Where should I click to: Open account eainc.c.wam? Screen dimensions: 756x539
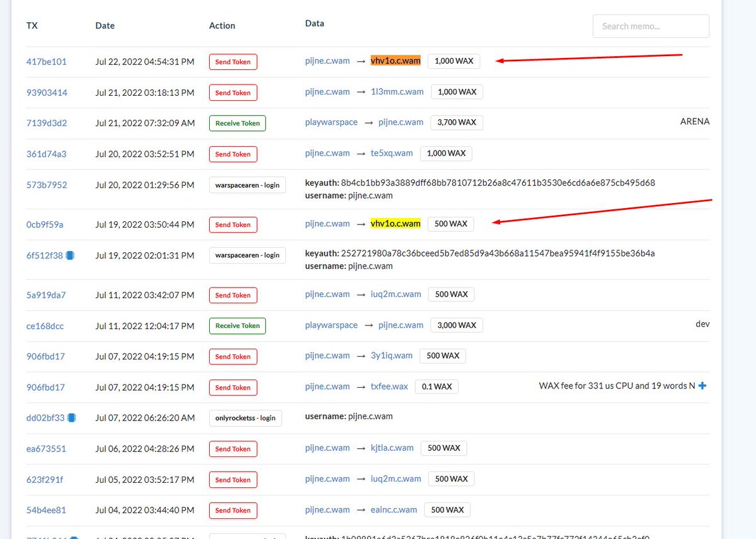(394, 509)
